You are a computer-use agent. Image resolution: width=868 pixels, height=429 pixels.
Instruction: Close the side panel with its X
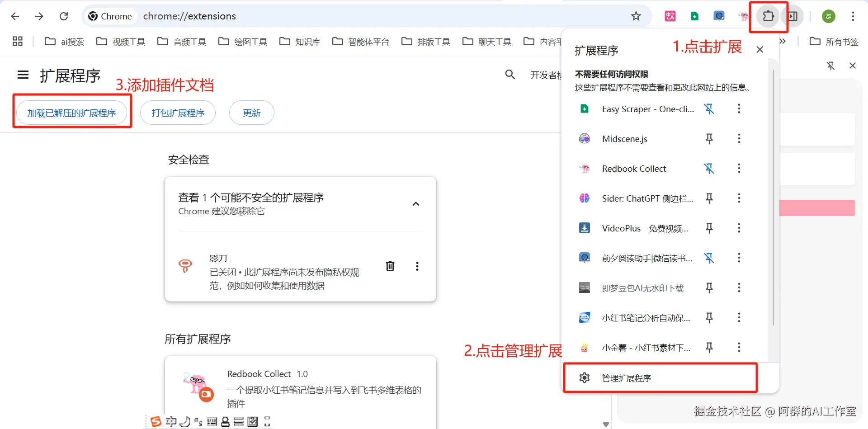pyautogui.click(x=853, y=66)
